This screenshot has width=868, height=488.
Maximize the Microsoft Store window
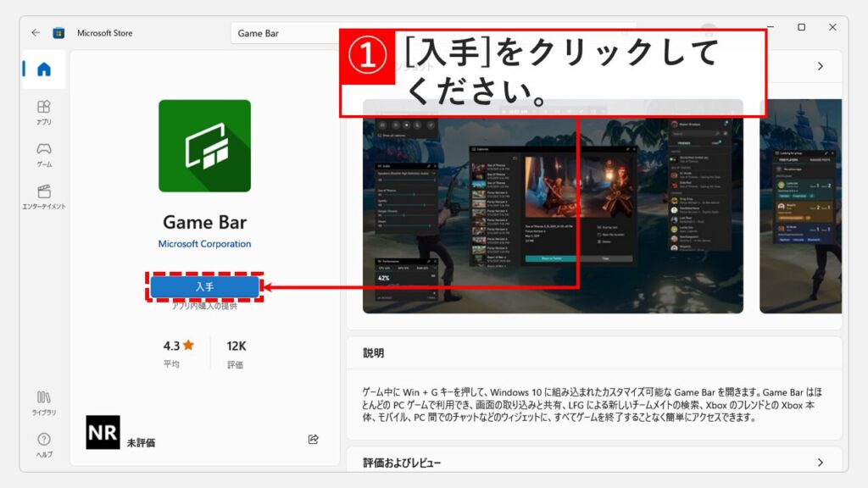tap(801, 27)
